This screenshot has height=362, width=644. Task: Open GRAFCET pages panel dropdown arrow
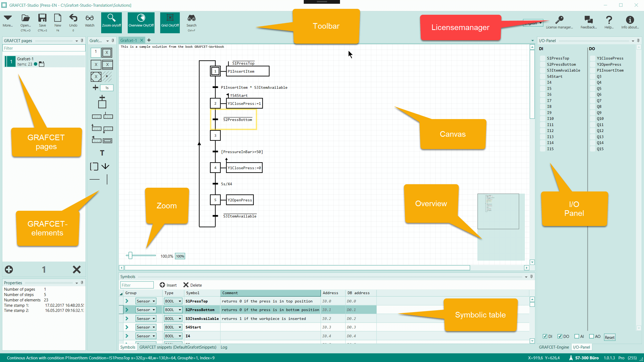pos(77,41)
